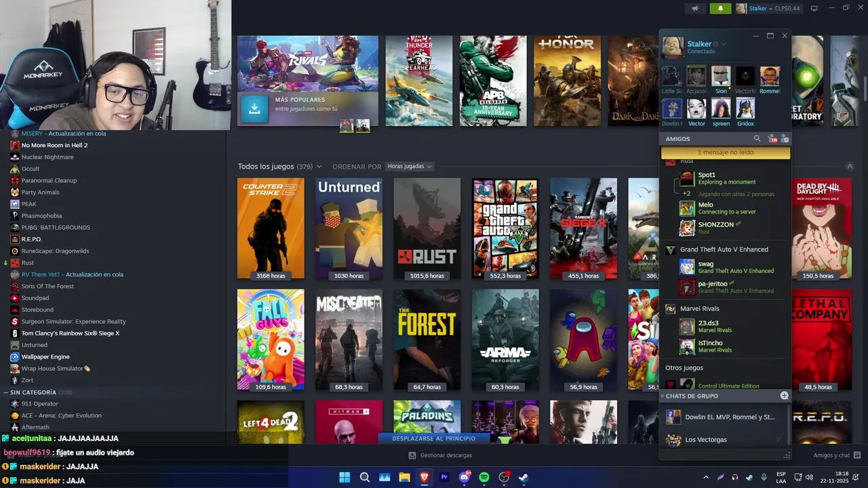Screen dimensions: 868x488
Task: Open the Stalker status dropdown in friends window
Action: (x=724, y=44)
